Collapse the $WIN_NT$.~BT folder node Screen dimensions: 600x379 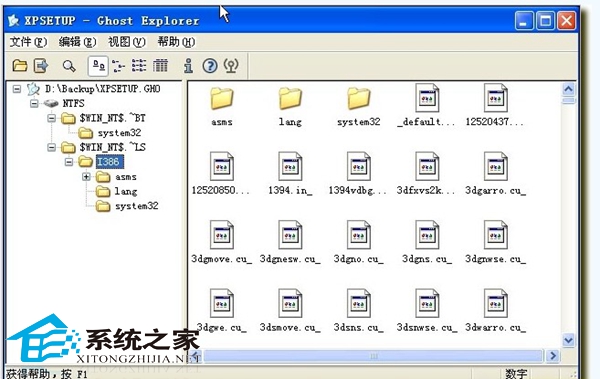(51, 118)
